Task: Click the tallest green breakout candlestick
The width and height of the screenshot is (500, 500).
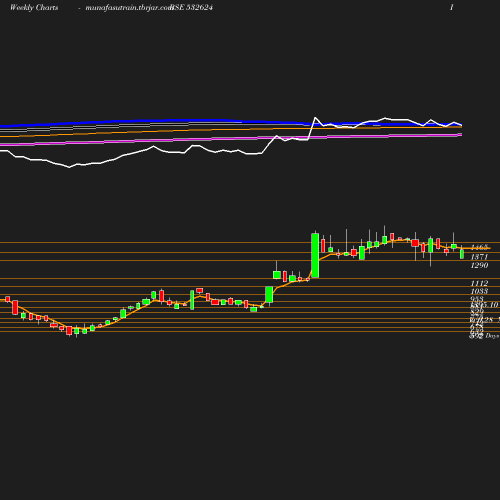Action: (x=315, y=255)
